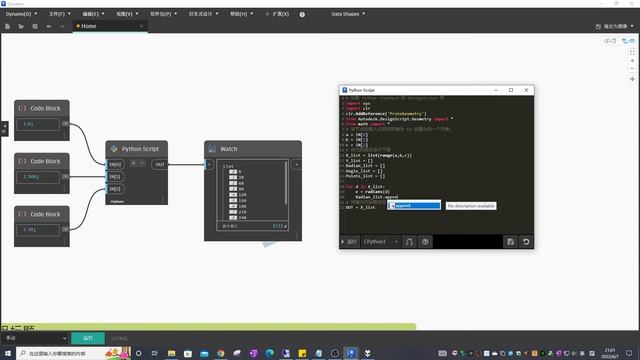The image size is (640, 360).
Task: Close the Home workspace tab
Action: 142,26
